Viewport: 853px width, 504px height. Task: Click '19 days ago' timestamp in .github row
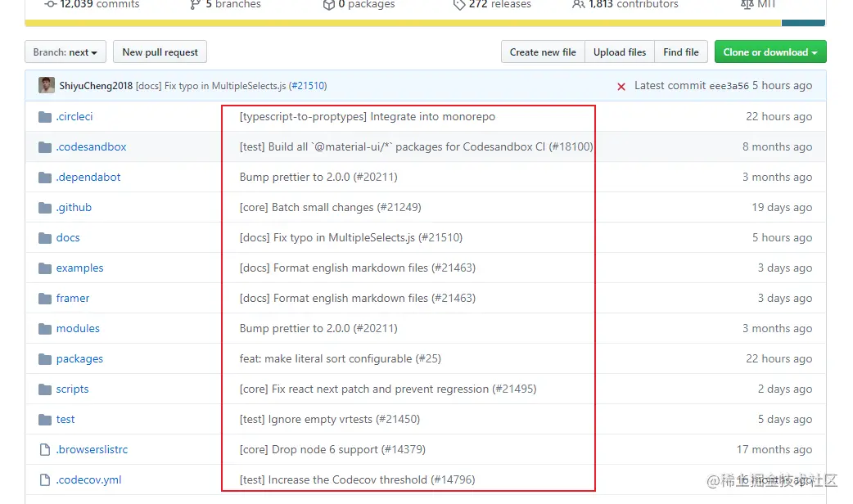(782, 208)
